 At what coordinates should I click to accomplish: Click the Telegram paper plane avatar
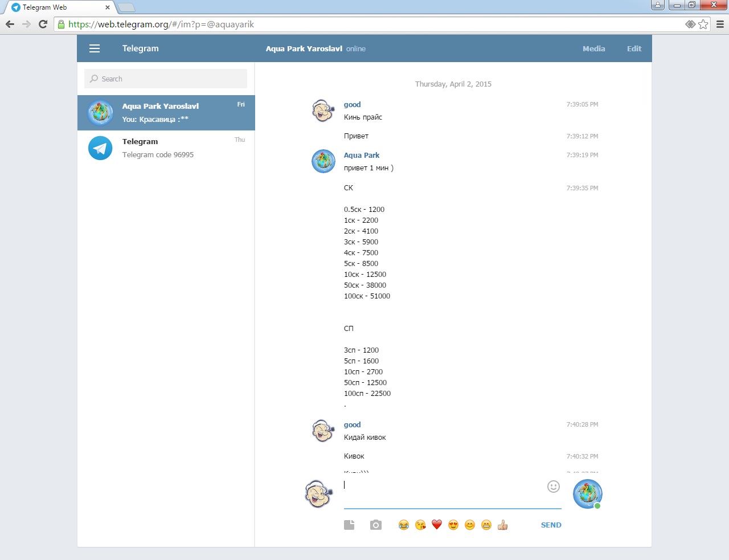coord(100,148)
